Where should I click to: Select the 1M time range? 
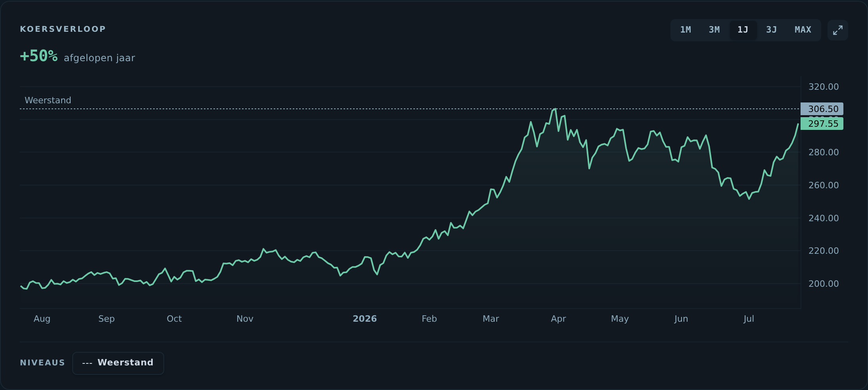tap(686, 30)
